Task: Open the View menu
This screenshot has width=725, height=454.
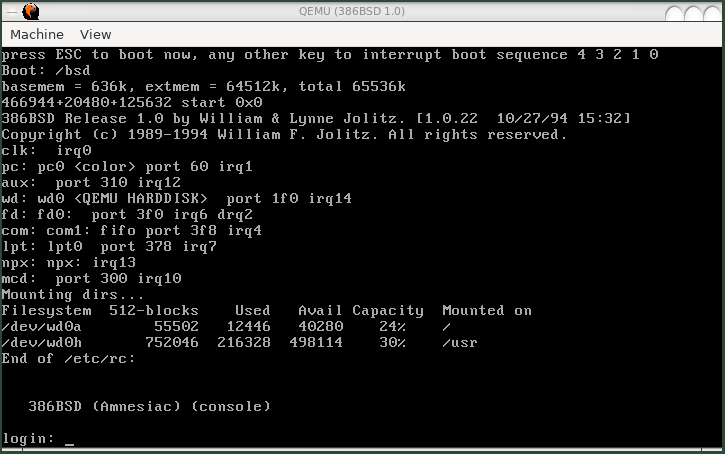Action: 95,34
